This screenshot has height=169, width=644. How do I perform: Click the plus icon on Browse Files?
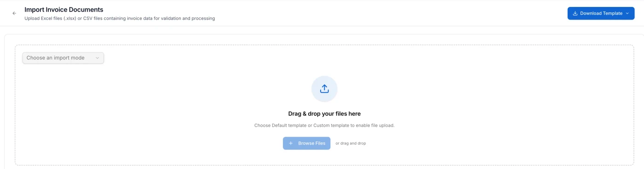point(291,143)
